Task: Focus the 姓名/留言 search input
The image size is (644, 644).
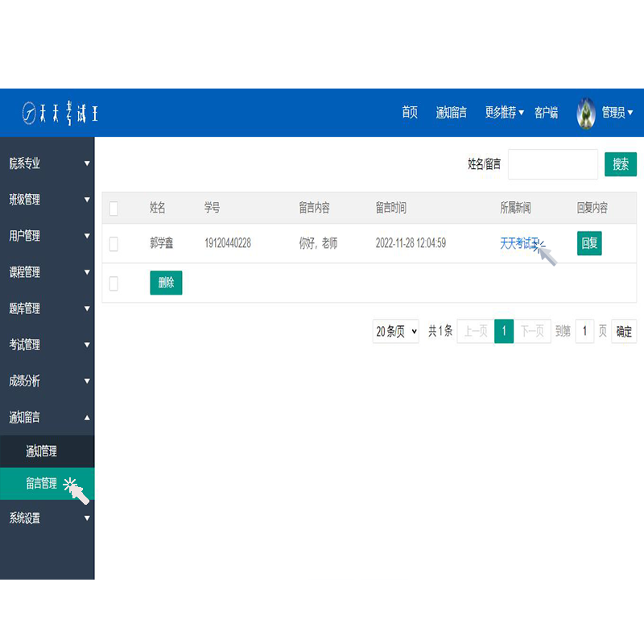Action: coord(553,164)
